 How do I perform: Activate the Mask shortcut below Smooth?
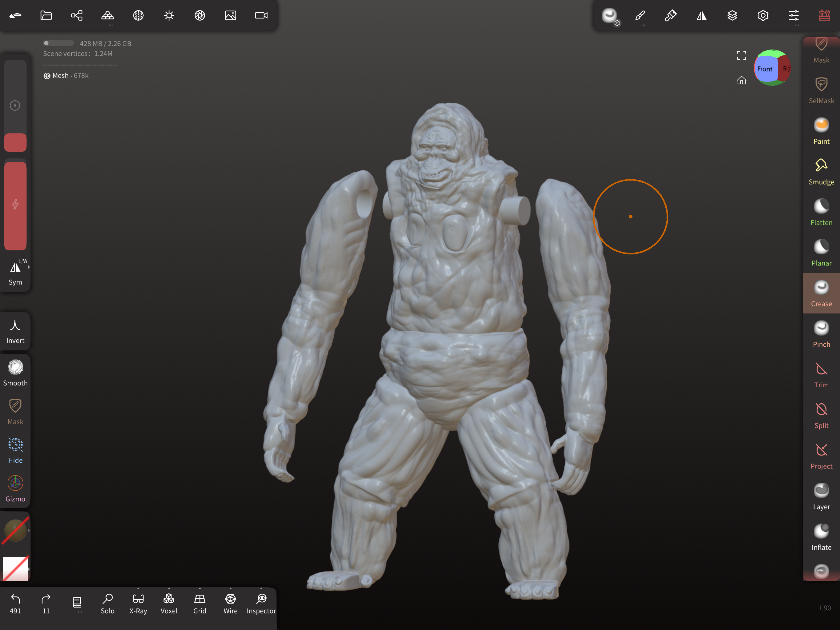click(x=15, y=412)
